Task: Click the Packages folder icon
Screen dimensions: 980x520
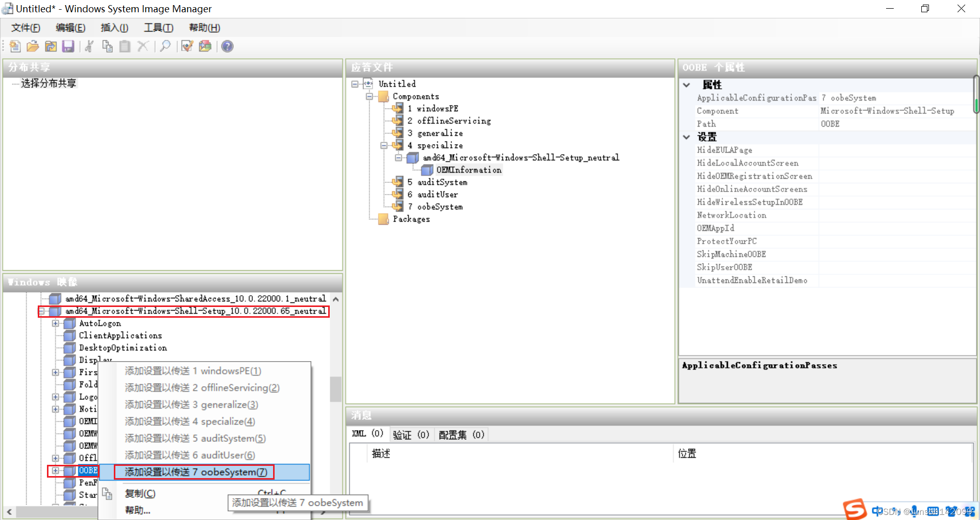Action: tap(383, 219)
